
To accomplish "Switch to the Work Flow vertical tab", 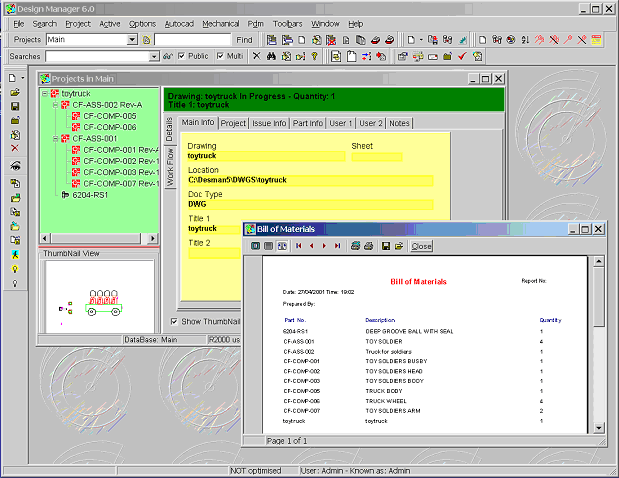I will (x=170, y=166).
